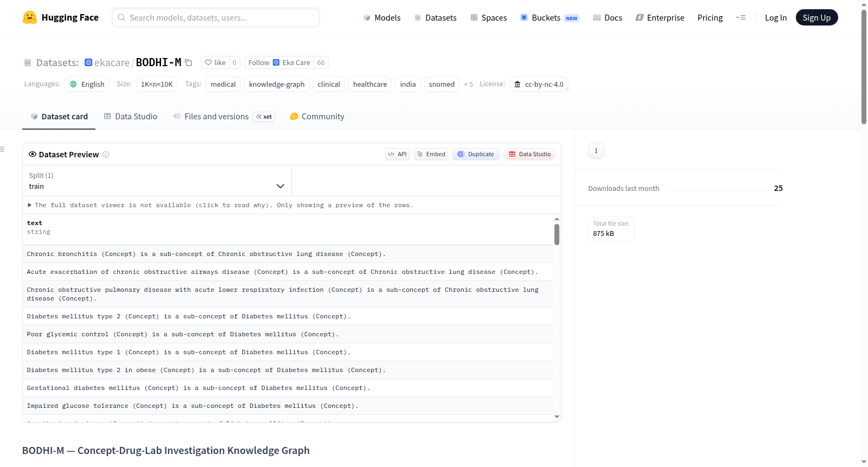Open the Eka Care organization avatar

276,62
